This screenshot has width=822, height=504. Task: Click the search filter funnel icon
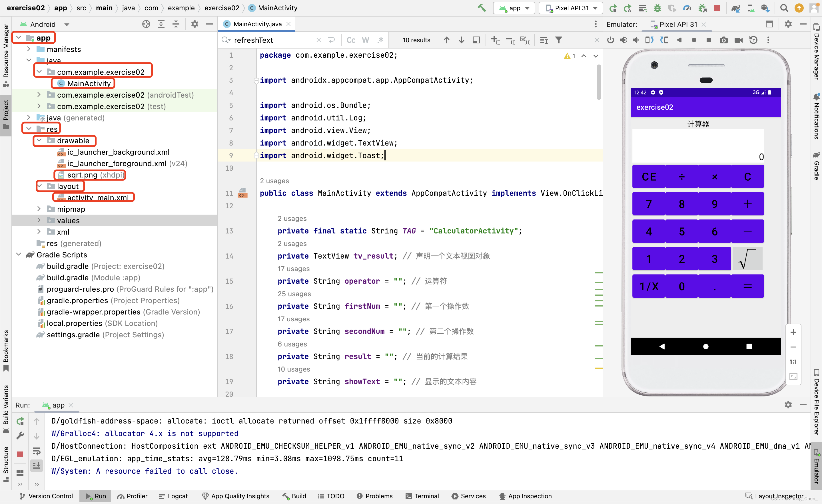[x=559, y=40]
